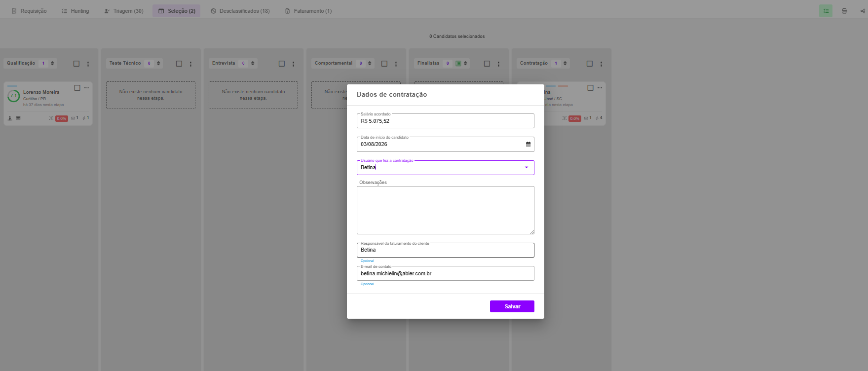Open the Contratação column three-dot menu

tap(602, 64)
